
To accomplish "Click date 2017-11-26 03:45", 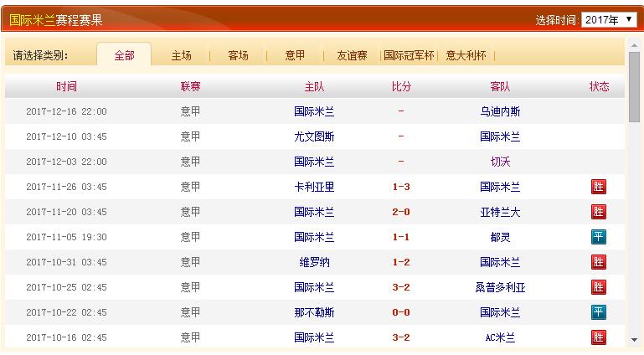I will (66, 187).
